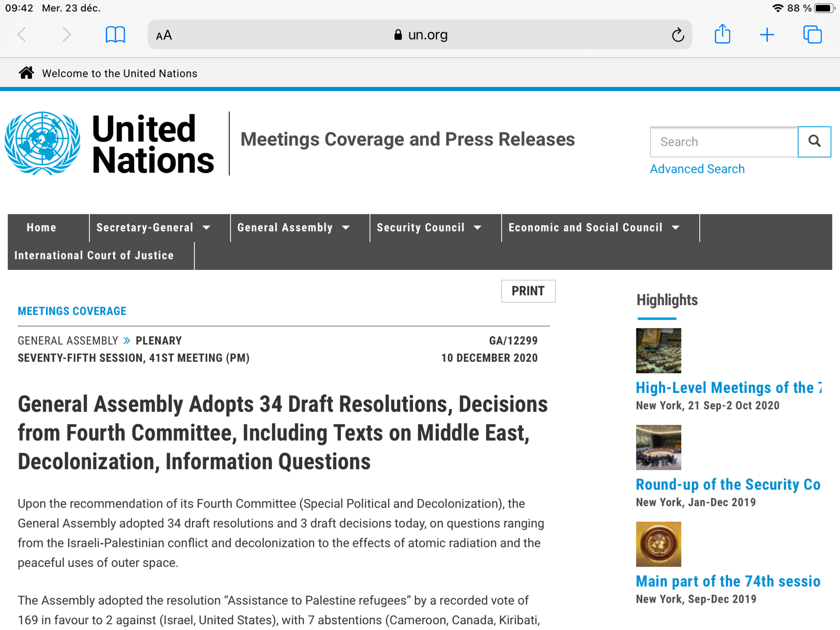Viewport: 840px width, 630px height.
Task: Click the United Nations emblem logo
Action: point(42,143)
